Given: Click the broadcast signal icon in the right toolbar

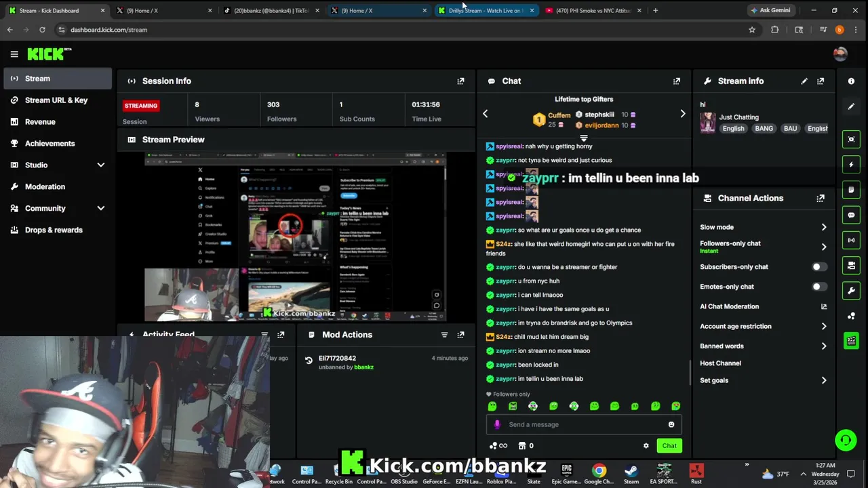Looking at the screenshot, I should pos(851,240).
